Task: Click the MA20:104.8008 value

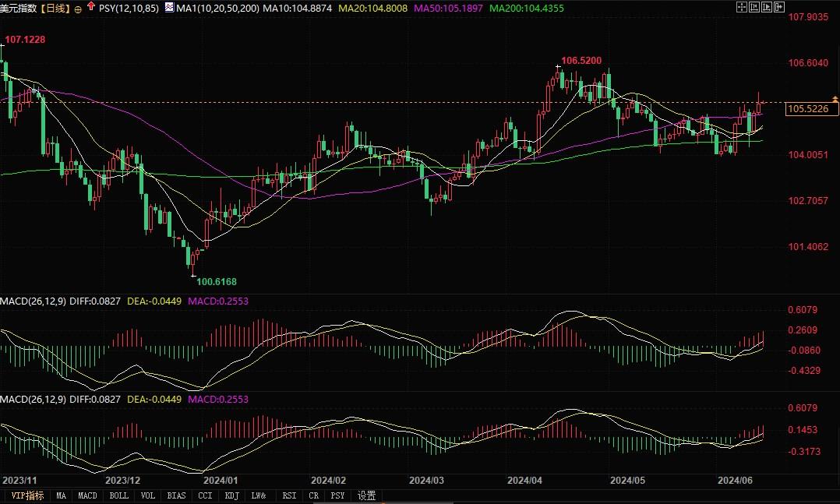Action: tap(372, 8)
